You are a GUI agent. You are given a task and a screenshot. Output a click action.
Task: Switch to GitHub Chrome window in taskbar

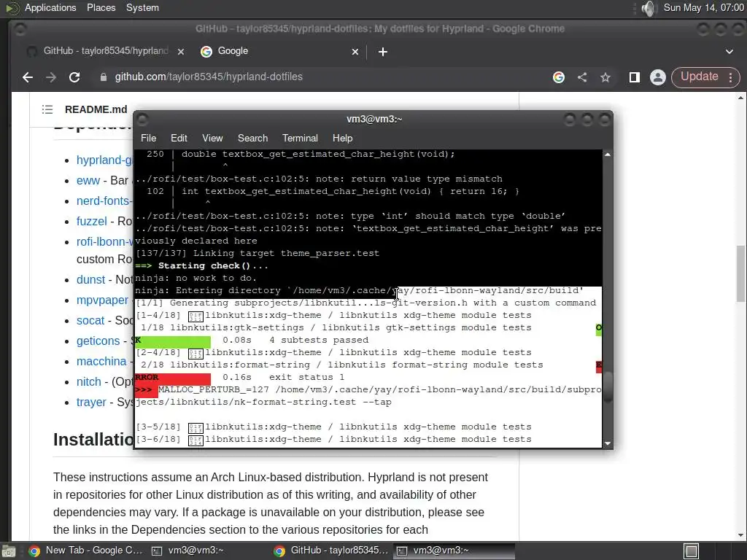point(332,551)
